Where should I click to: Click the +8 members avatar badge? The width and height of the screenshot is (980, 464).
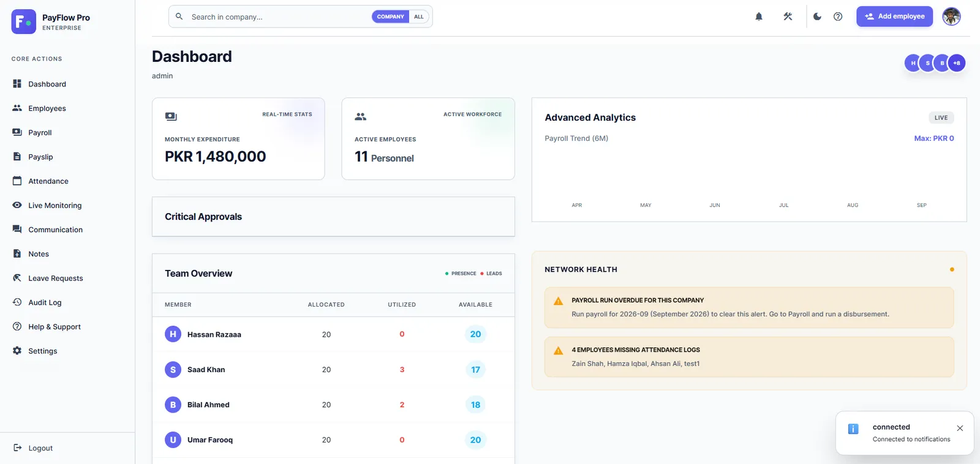[x=957, y=63]
